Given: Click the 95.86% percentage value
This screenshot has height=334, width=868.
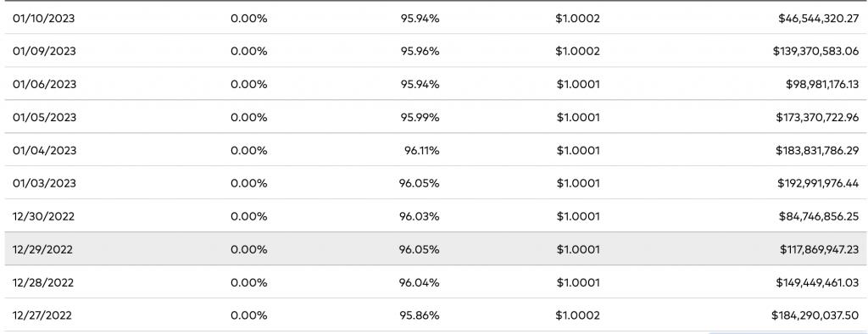Looking at the screenshot, I should pyautogui.click(x=419, y=315).
